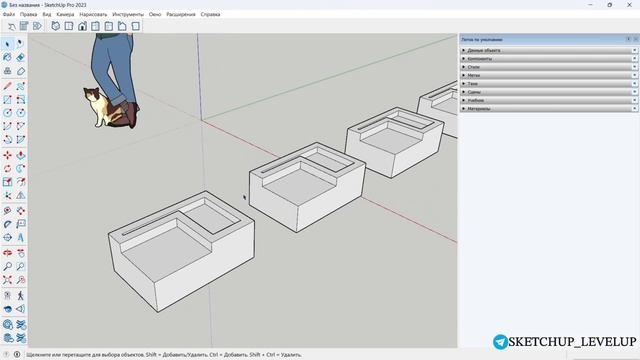
Task: Expand the Учебник panel
Action: 549,100
